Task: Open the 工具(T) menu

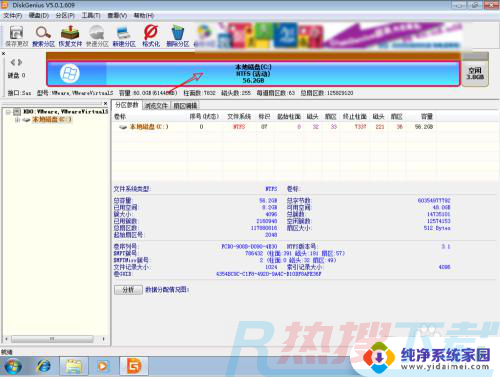Action: 91,16
